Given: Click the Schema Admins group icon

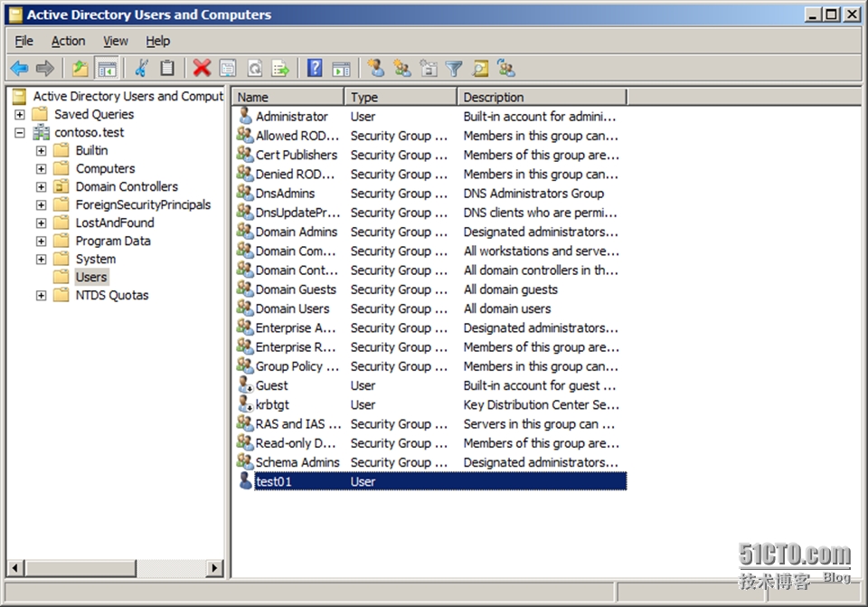Looking at the screenshot, I should point(245,461).
